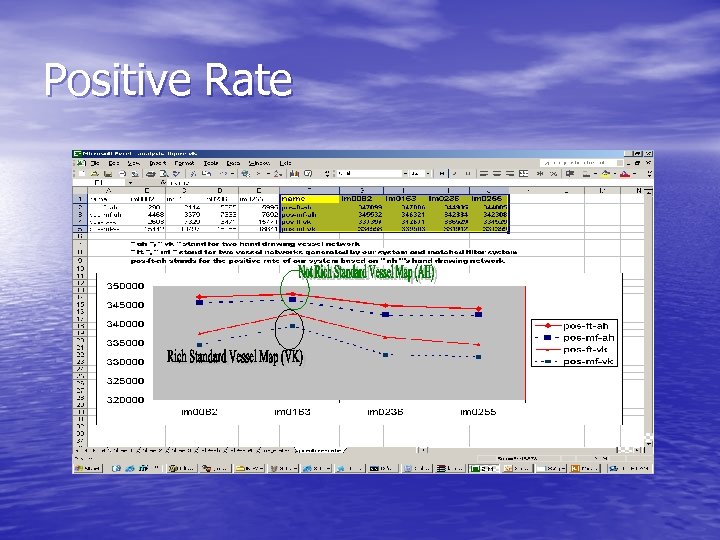The width and height of the screenshot is (720, 540).
Task: Open the Tools menu
Action: point(211,163)
